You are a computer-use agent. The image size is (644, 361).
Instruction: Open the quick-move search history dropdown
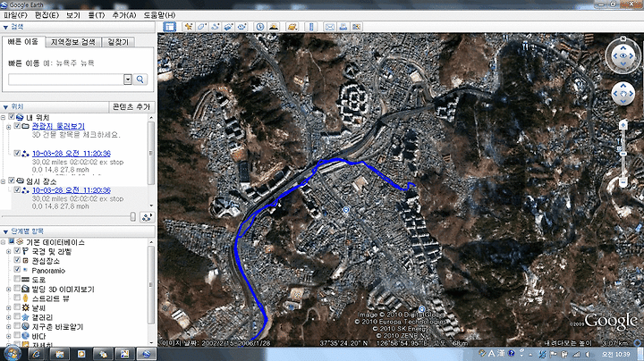(128, 80)
